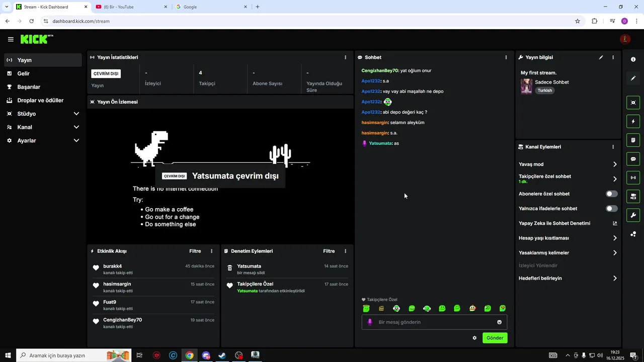Bookmark page with star icon
The width and height of the screenshot is (644, 362).
578,21
